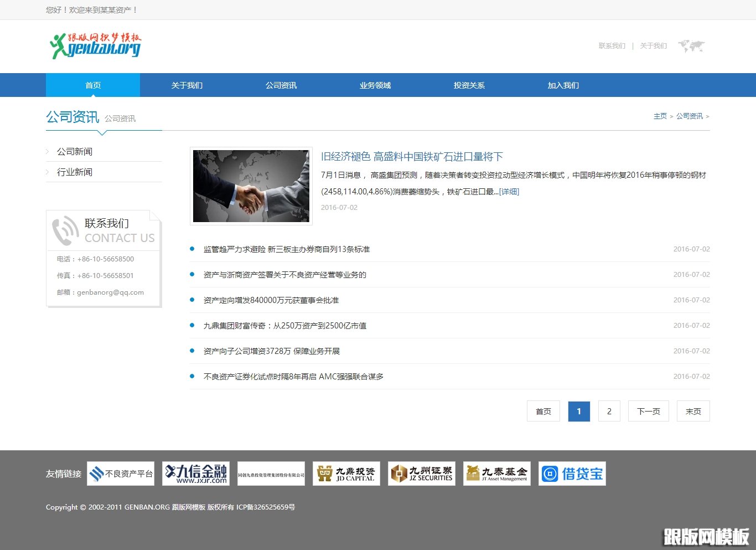The image size is (756, 550).
Task: Click the 九州证券 JZ Securities logo
Action: click(422, 474)
